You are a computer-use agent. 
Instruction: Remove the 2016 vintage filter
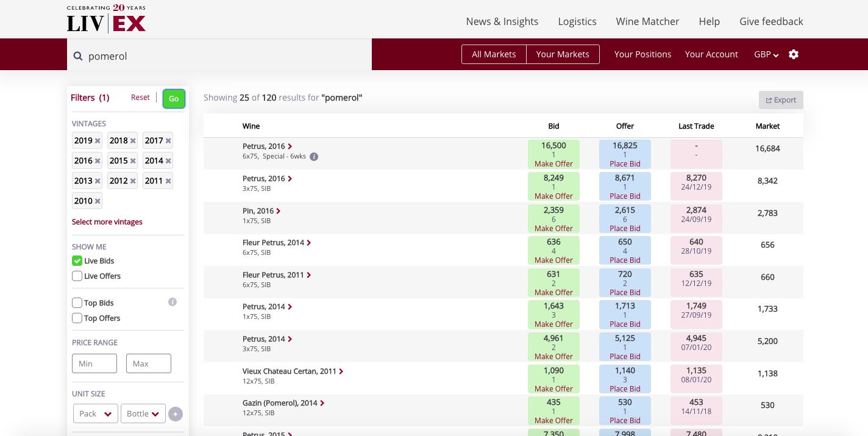(98, 161)
